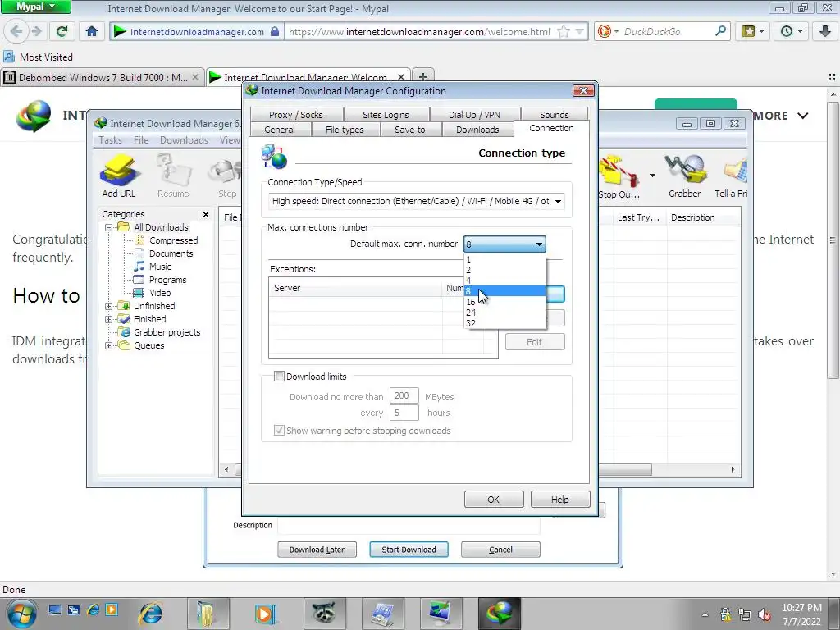This screenshot has height=630, width=840.
Task: Open Internet Explorer from the taskbar
Action: point(151,614)
